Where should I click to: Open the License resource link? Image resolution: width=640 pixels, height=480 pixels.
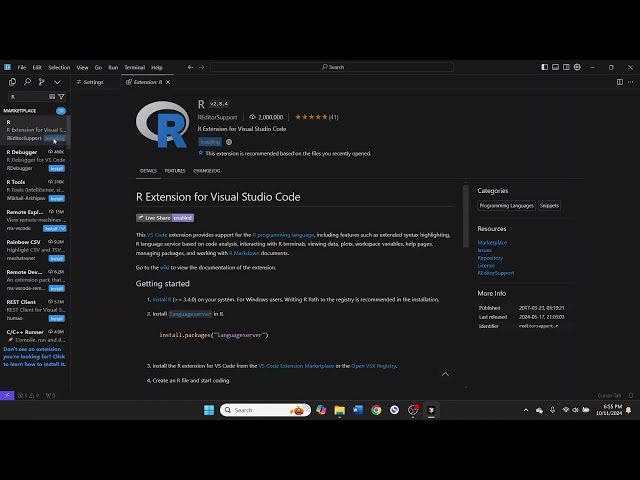(486, 266)
